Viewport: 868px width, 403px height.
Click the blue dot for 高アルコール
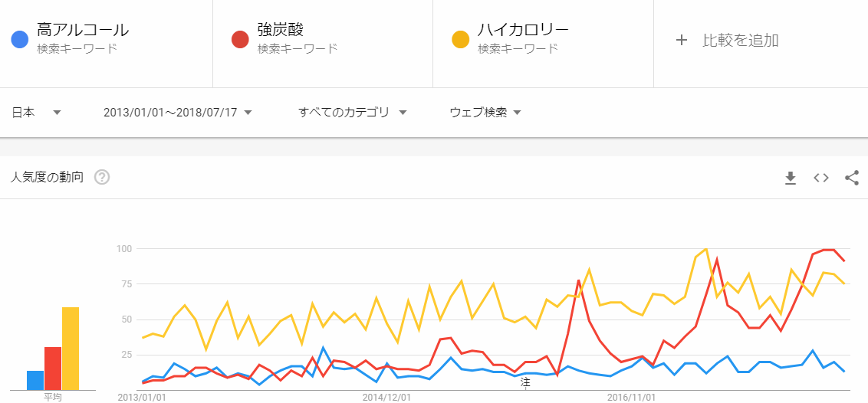point(21,39)
